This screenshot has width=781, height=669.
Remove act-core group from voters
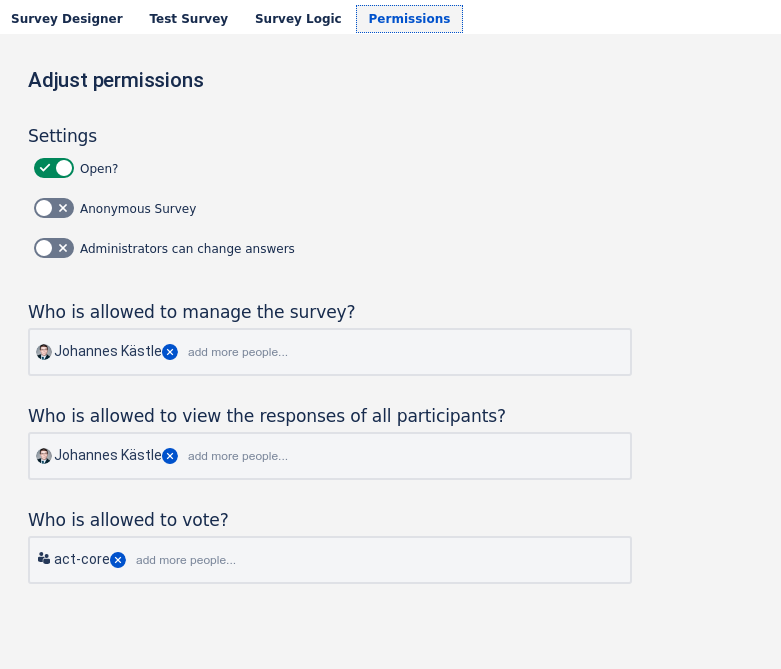[118, 560]
